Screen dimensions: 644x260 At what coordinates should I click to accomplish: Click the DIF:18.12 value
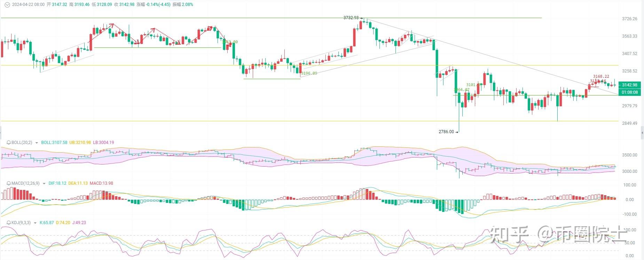pyautogui.click(x=57, y=183)
